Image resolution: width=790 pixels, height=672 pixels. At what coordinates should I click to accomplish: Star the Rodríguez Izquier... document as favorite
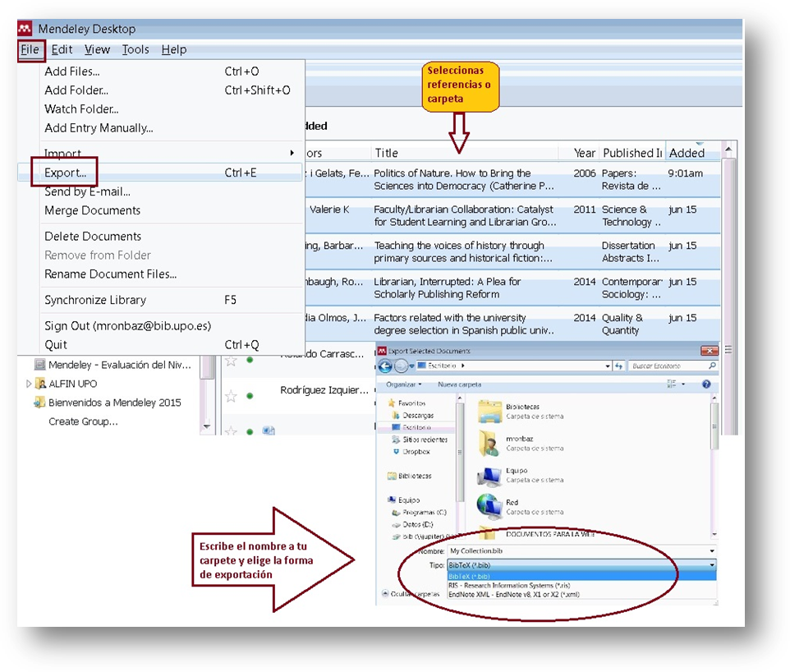click(x=232, y=396)
